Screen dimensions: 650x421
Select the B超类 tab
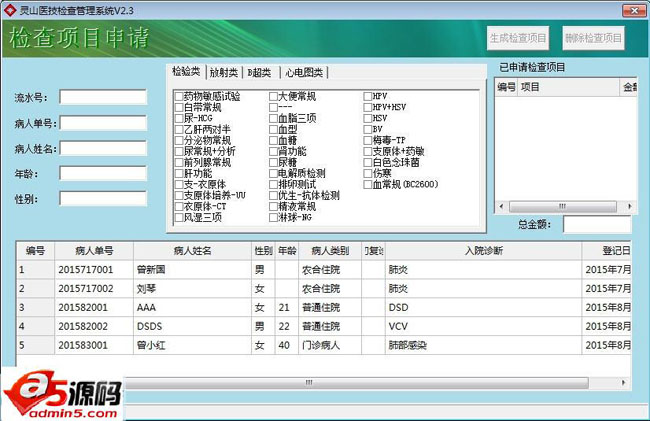[259, 73]
